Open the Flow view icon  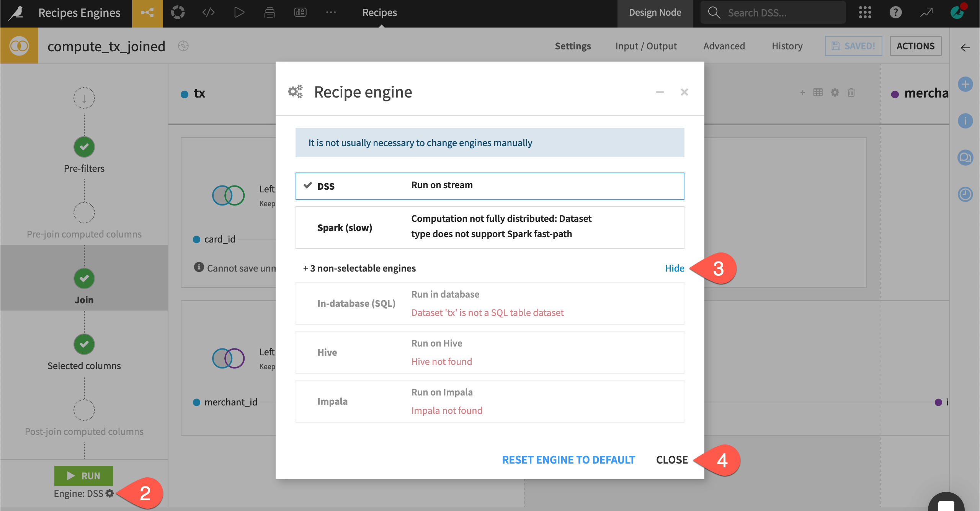tap(147, 12)
